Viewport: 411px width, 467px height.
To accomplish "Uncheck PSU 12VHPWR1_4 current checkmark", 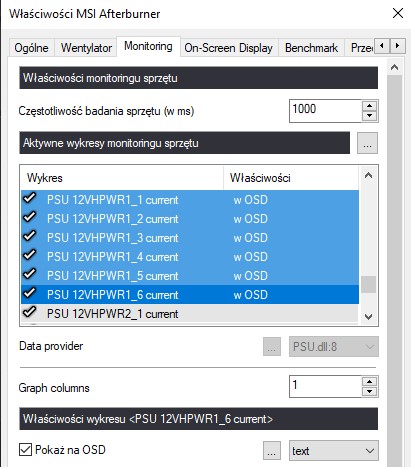I will click(30, 255).
